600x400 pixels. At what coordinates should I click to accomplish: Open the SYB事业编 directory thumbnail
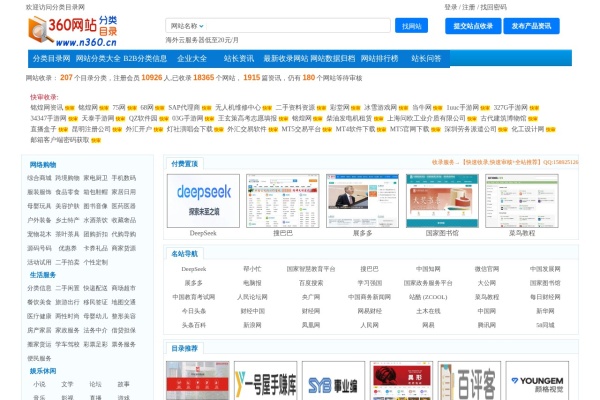click(333, 380)
